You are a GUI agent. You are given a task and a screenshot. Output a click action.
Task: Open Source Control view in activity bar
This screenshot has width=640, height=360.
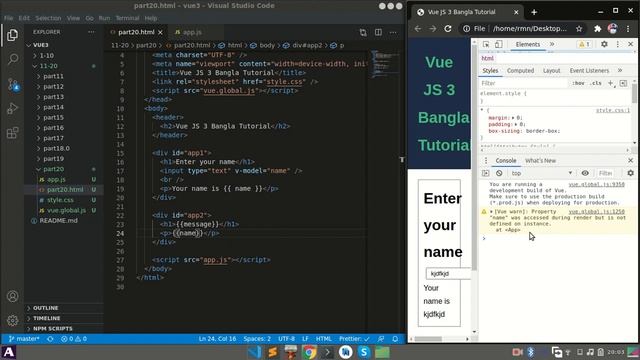point(12,84)
